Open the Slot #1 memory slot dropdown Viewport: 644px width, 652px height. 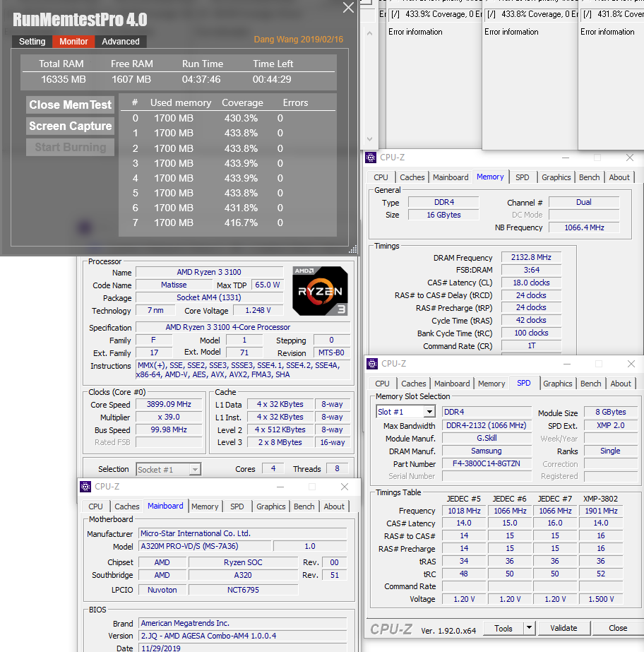point(429,412)
